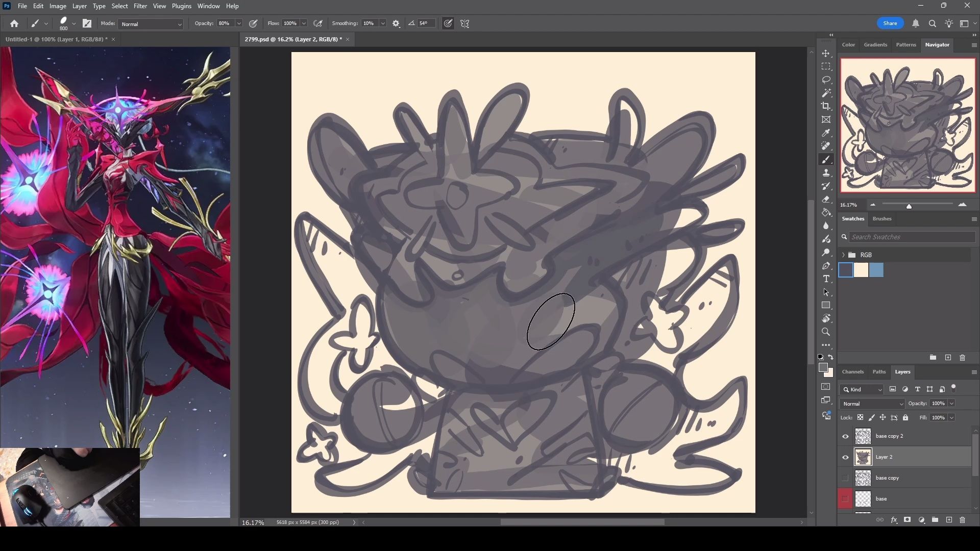The height and width of the screenshot is (551, 980).
Task: Hide the base copy 2 layer
Action: coord(845,436)
